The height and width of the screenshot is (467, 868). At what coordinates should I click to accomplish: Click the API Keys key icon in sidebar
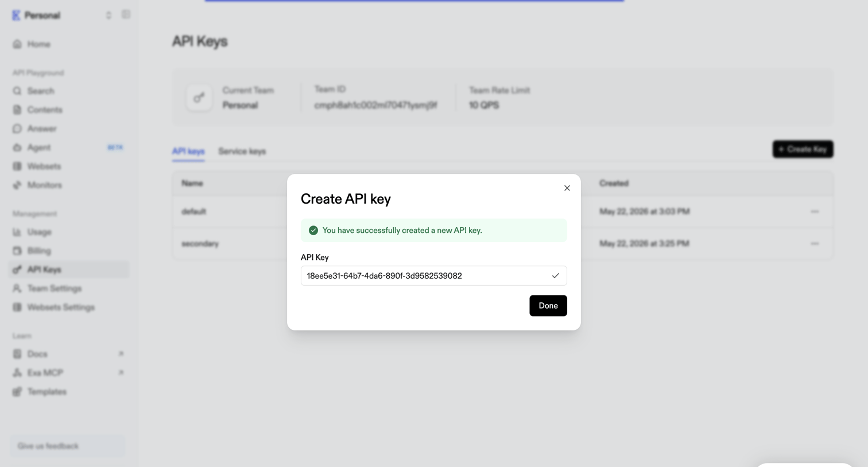point(17,270)
